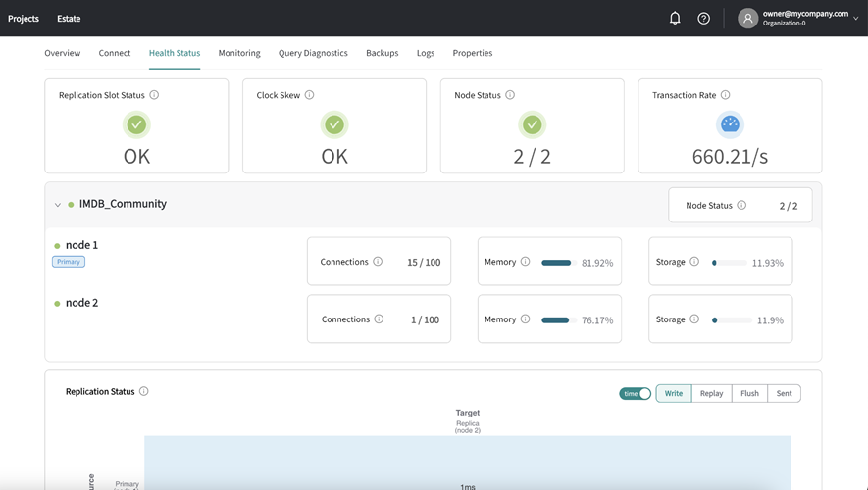Viewport: 868px width, 490px height.
Task: Click the help question mark icon
Action: pos(703,18)
